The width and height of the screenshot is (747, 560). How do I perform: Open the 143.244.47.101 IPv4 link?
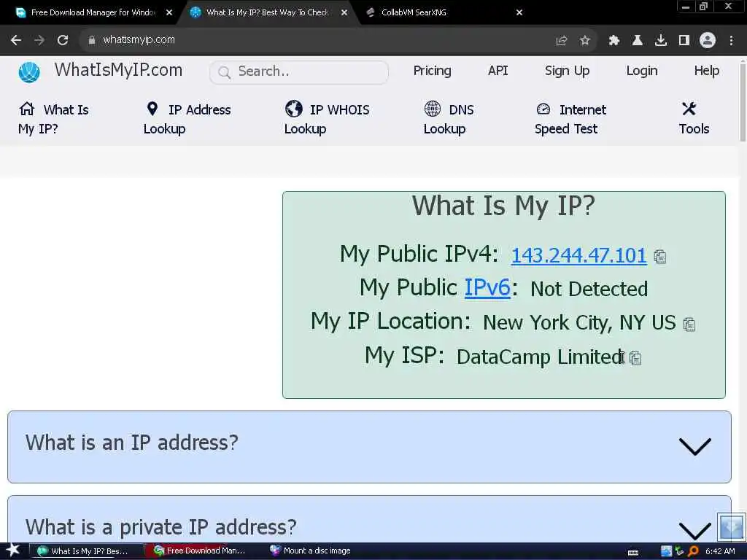578,256
